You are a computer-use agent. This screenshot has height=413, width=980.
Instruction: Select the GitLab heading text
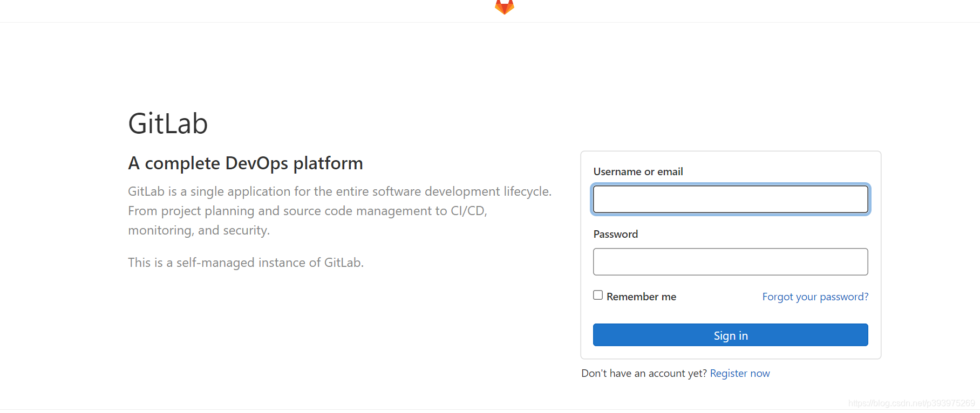click(168, 123)
